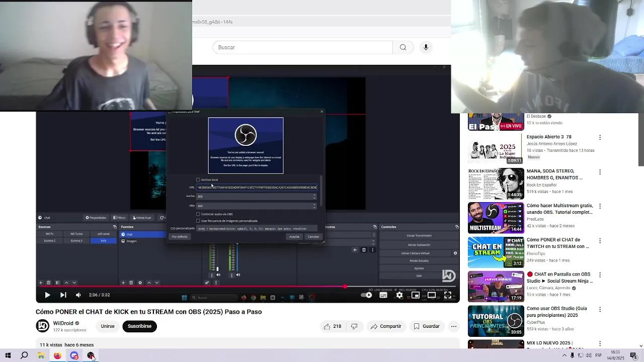
Task: Open YouTube player settings gear
Action: (x=399, y=295)
